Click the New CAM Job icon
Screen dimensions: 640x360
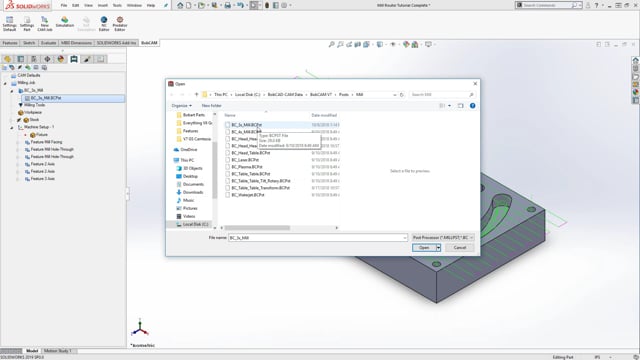(44, 24)
